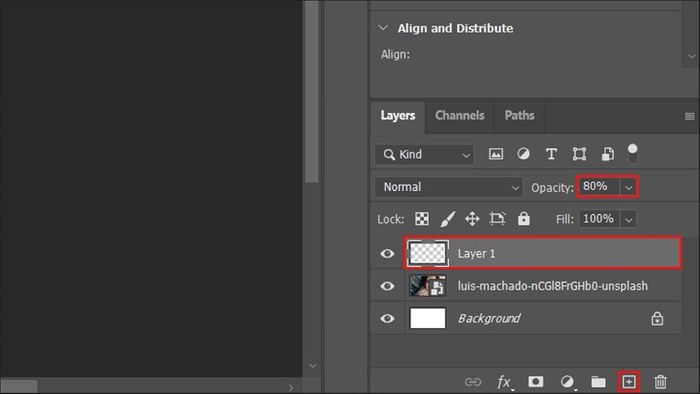Lock layer position with move icon

472,219
